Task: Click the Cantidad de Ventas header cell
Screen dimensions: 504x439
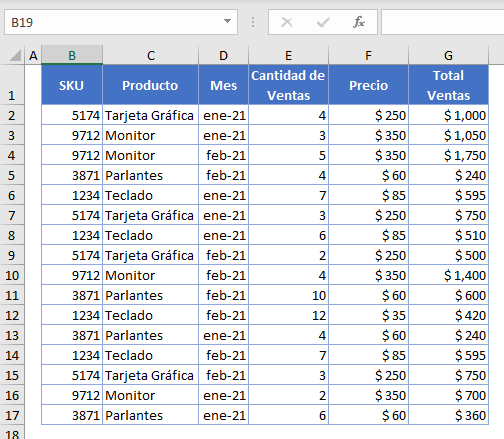Action: coord(289,85)
